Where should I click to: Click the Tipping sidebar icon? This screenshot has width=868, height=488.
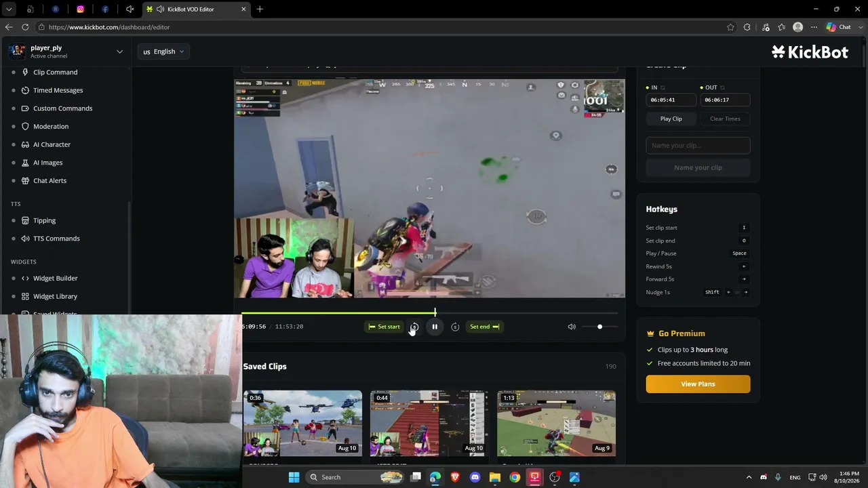(25, 220)
